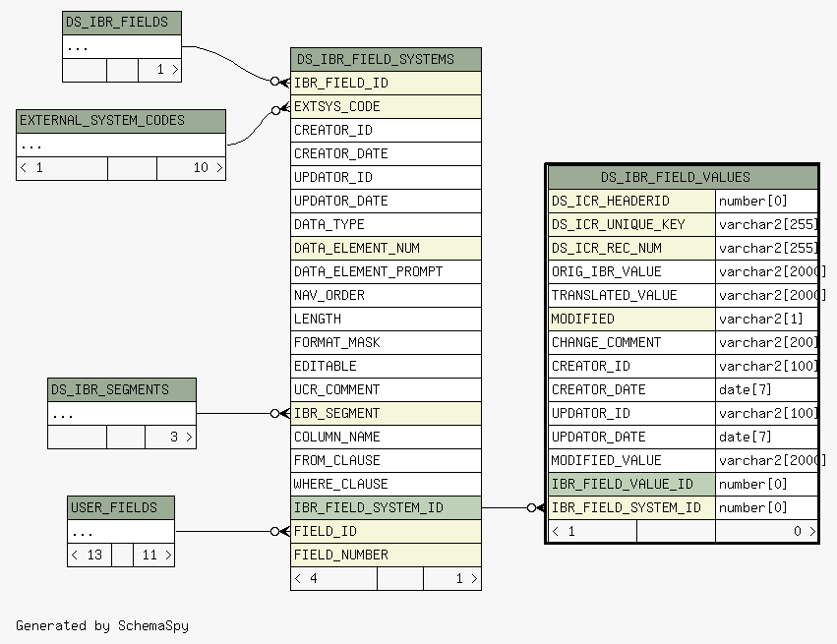This screenshot has width=837, height=644.
Task: Open the DS_IBR_FIELD_SYSTEMS table header
Action: point(386,59)
